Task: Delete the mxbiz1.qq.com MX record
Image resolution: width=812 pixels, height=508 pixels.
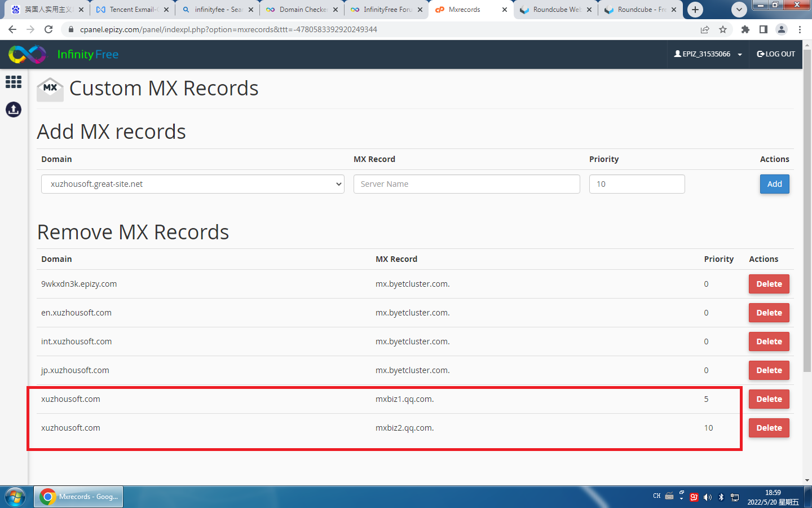Action: tap(769, 399)
